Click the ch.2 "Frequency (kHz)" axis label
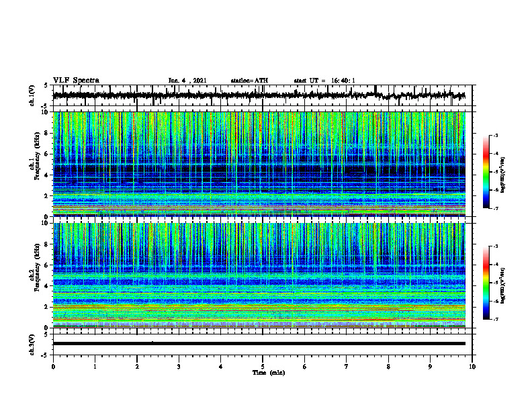The image size is (532, 411). 36,267
